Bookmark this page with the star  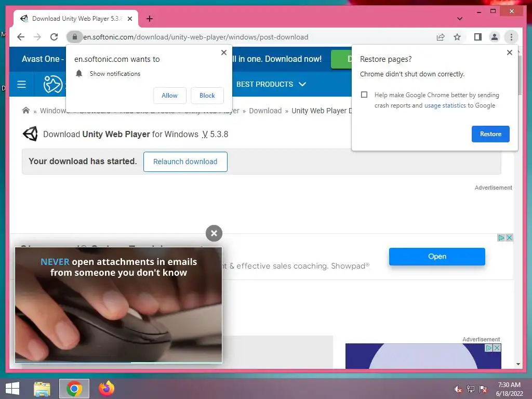[x=457, y=37]
